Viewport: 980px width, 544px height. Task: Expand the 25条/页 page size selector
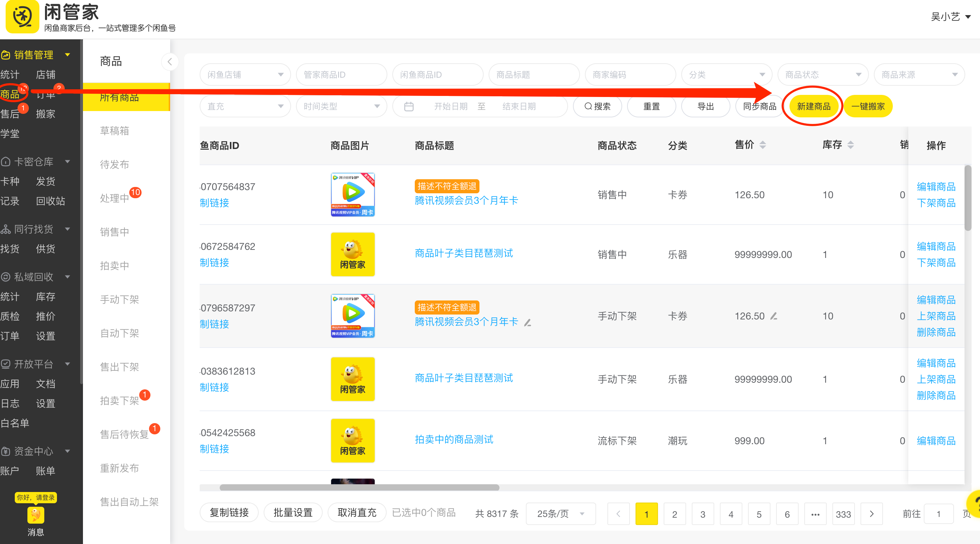pyautogui.click(x=560, y=513)
